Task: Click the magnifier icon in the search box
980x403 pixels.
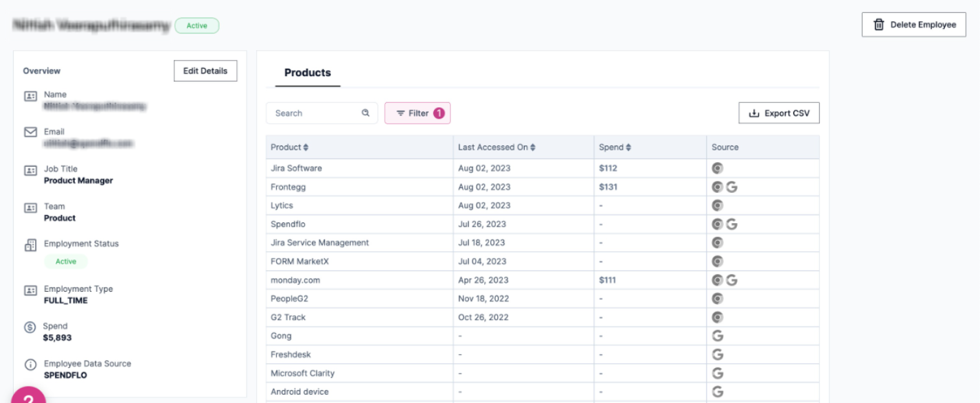Action: [365, 113]
